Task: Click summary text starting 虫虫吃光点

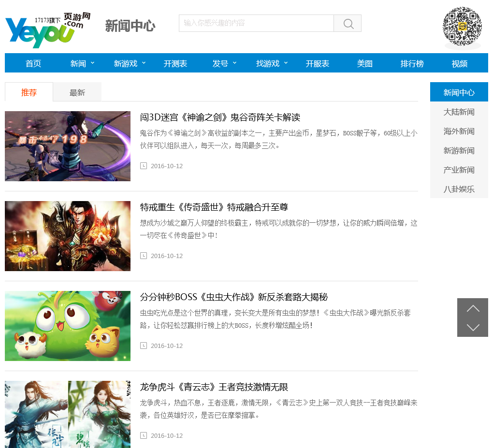Action: [275, 319]
